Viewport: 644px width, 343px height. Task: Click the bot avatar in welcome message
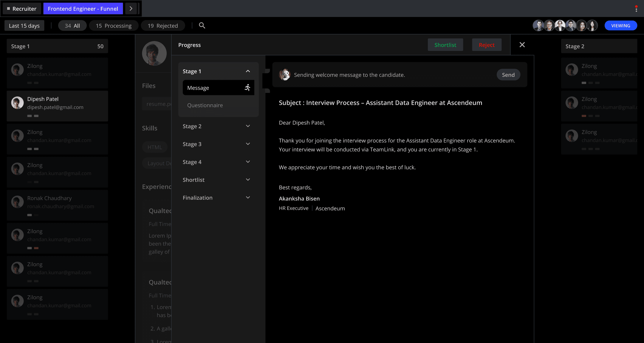tap(285, 75)
